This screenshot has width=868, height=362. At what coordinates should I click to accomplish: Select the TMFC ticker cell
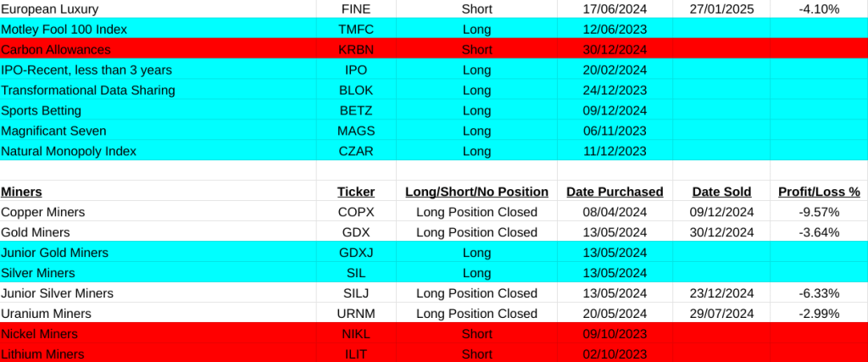(356, 30)
